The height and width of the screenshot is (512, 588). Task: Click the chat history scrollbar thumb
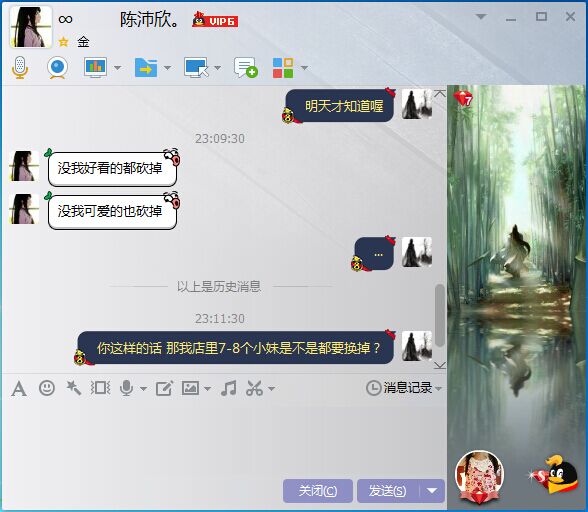pos(440,315)
